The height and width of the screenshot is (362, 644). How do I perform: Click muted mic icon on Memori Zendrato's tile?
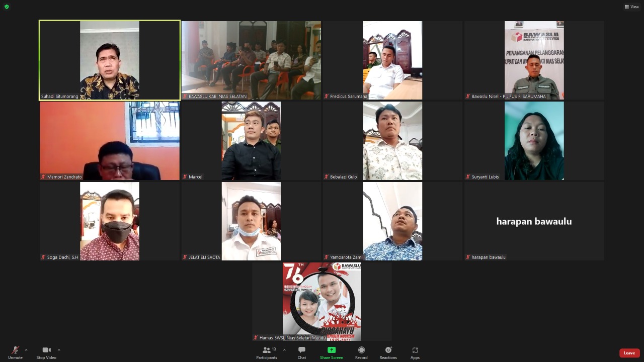coord(43,177)
